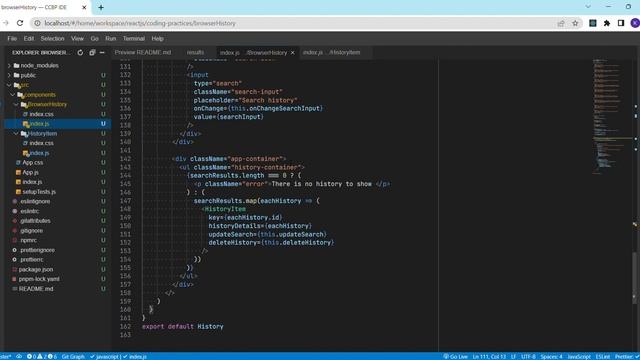
Task: Open the .prettierignore file
Action: tap(37, 250)
